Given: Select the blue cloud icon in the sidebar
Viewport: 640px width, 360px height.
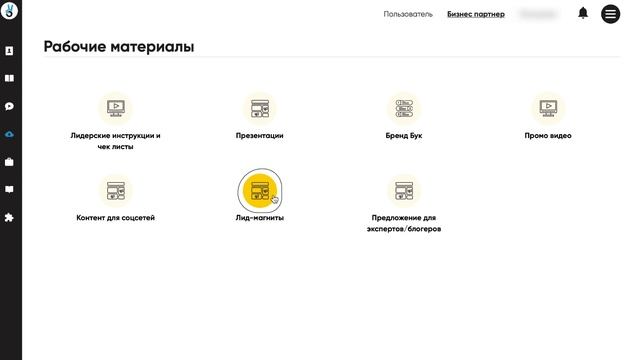Looking at the screenshot, I should coord(9,134).
